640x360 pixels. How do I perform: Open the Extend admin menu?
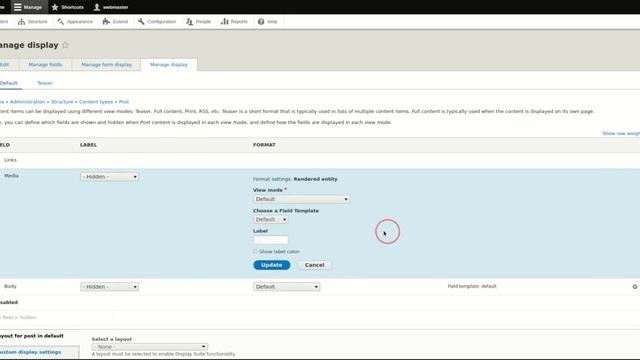click(x=116, y=22)
